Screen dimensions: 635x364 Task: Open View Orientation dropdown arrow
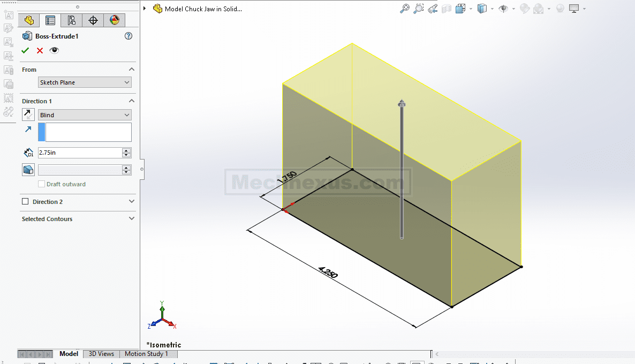click(471, 9)
